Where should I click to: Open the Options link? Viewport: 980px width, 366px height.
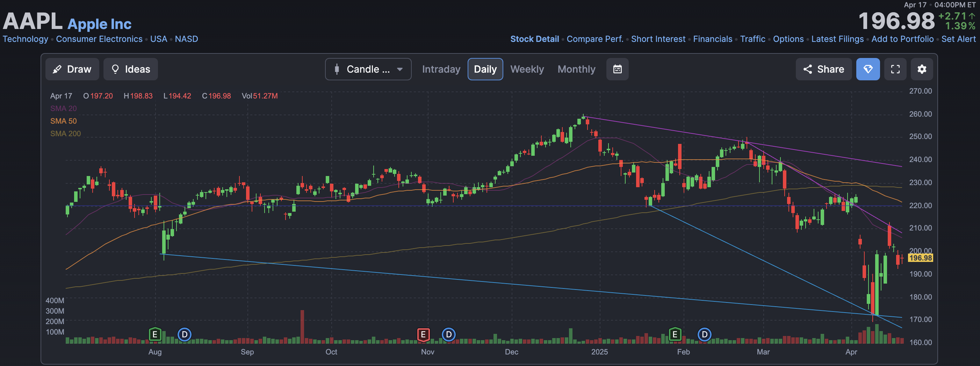click(788, 39)
